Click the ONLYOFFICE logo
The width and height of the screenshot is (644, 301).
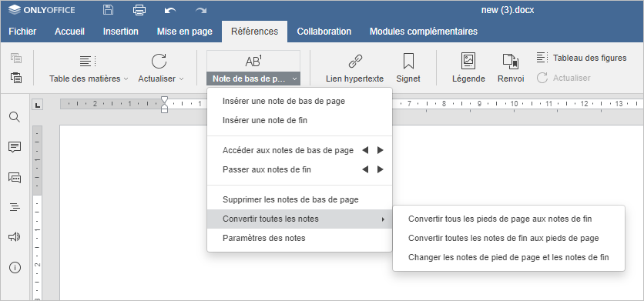[x=42, y=10]
